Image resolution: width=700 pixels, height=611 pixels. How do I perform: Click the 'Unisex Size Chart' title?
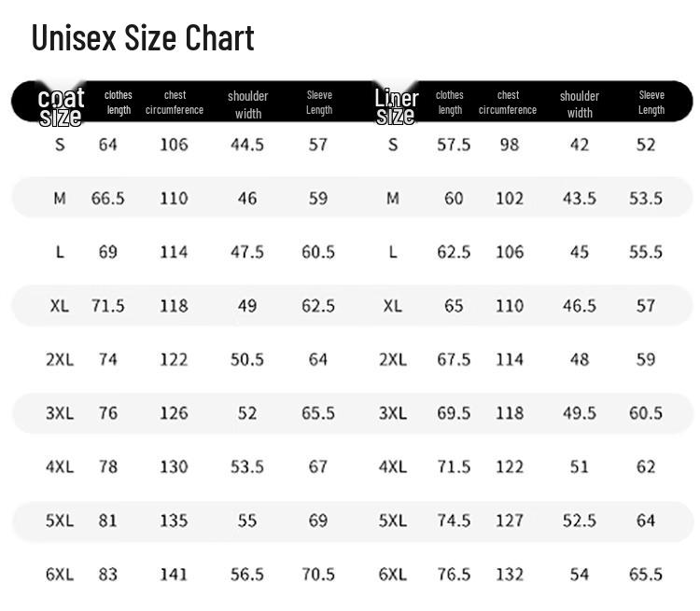(x=143, y=38)
